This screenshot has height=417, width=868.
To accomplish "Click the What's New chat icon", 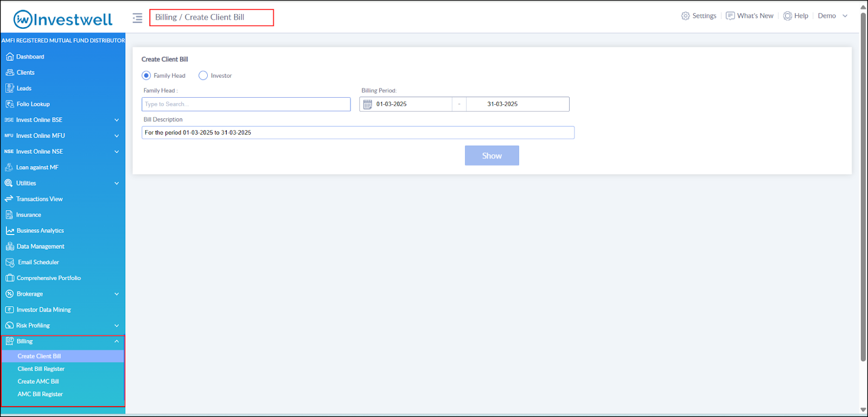I will pyautogui.click(x=730, y=16).
